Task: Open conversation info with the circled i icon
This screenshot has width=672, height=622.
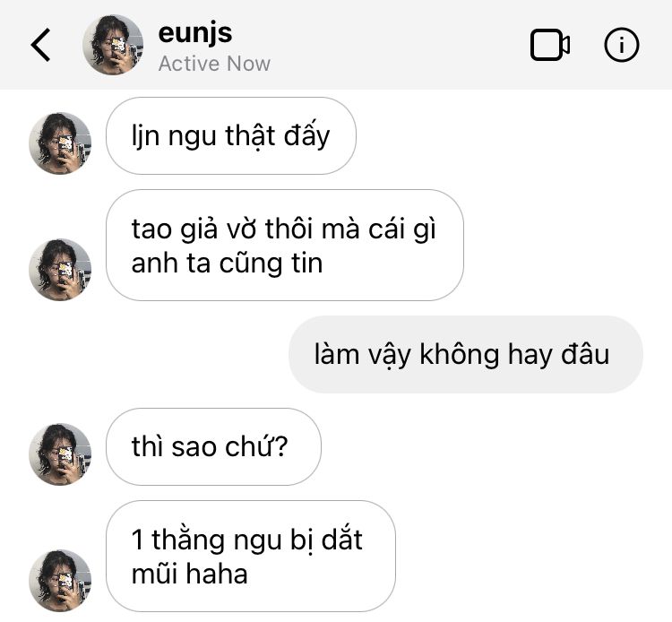Action: click(622, 45)
